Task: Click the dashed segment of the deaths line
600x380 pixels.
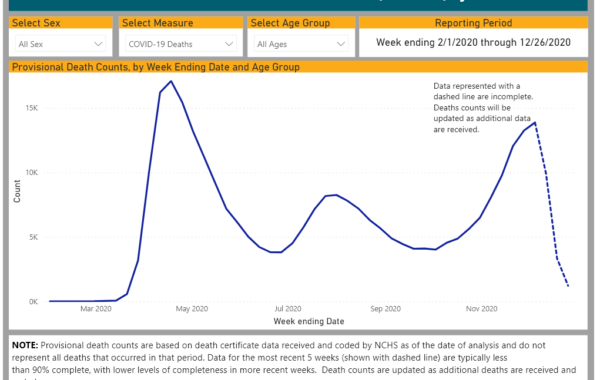Action: (x=551, y=204)
